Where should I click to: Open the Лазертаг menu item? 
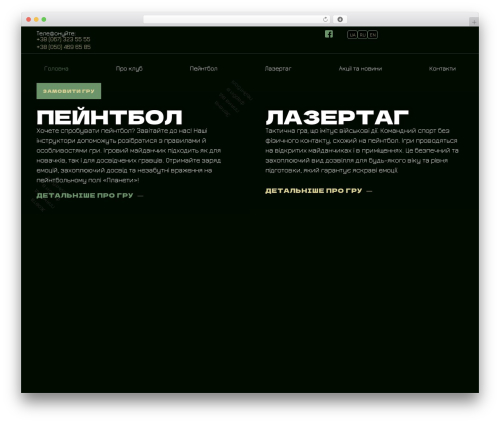click(278, 69)
